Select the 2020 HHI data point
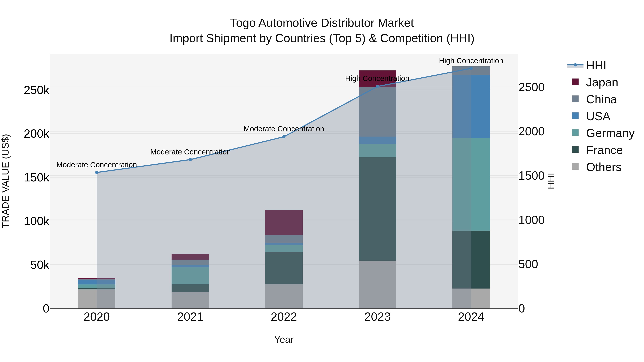Image resolution: width=644 pixels, height=362 pixels. 97,172
